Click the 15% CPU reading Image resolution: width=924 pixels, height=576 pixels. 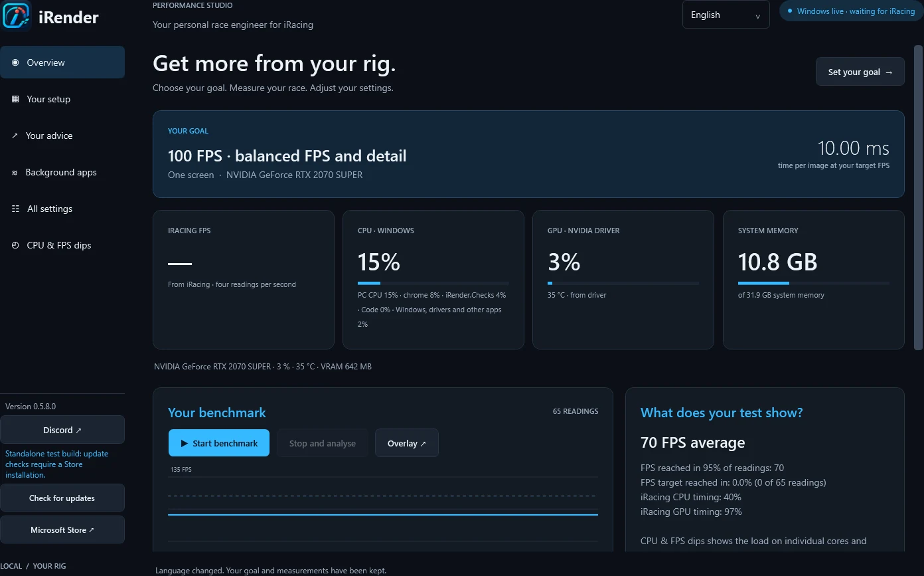point(379,262)
